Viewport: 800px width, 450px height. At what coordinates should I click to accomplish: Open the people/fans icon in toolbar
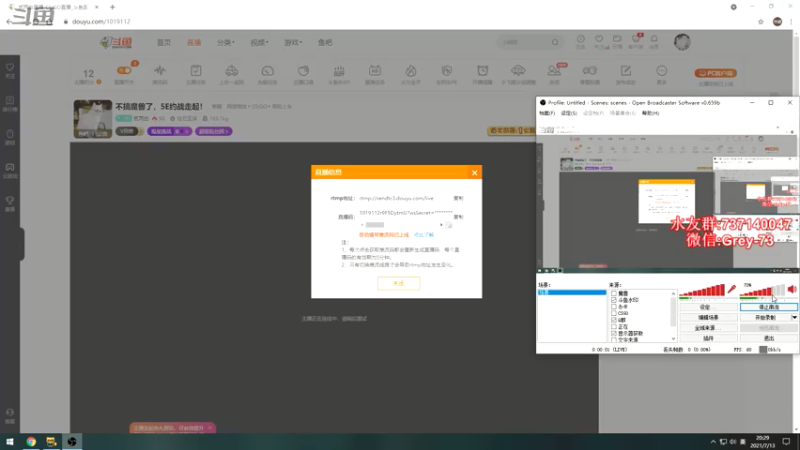pos(554,70)
